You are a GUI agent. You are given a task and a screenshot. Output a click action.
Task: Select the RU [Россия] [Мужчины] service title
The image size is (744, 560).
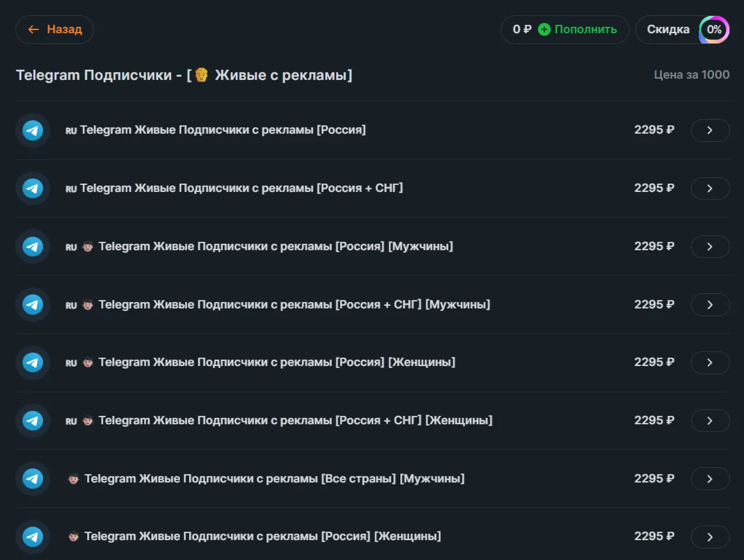coord(276,246)
